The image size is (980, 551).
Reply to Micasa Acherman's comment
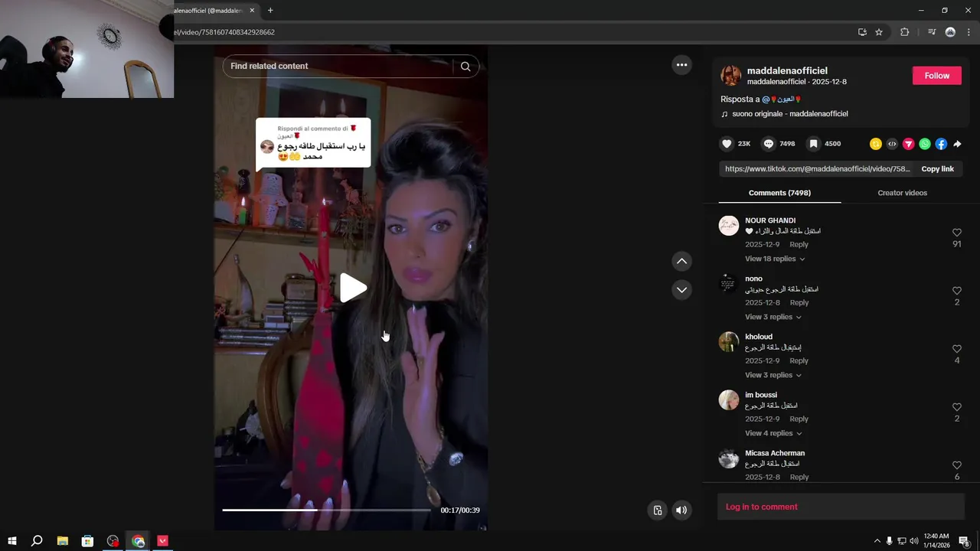coord(799,477)
